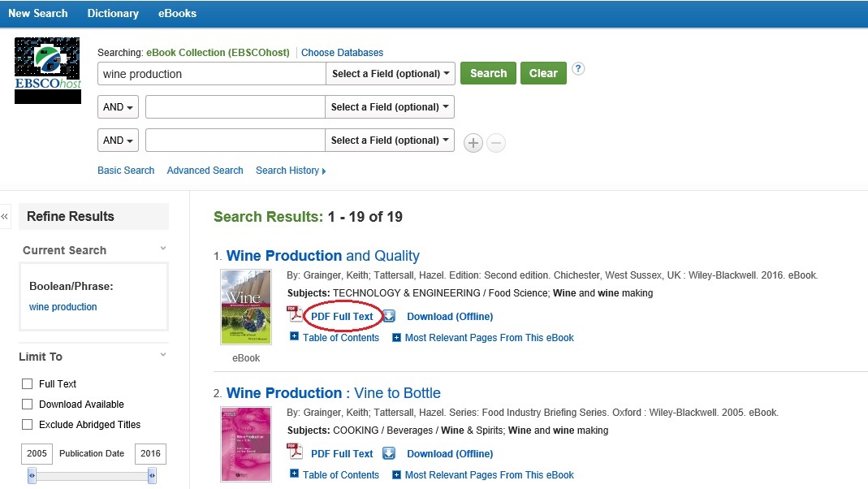The image size is (868, 489).
Task: Open the title Wine Production and Quality
Action: tap(322, 256)
